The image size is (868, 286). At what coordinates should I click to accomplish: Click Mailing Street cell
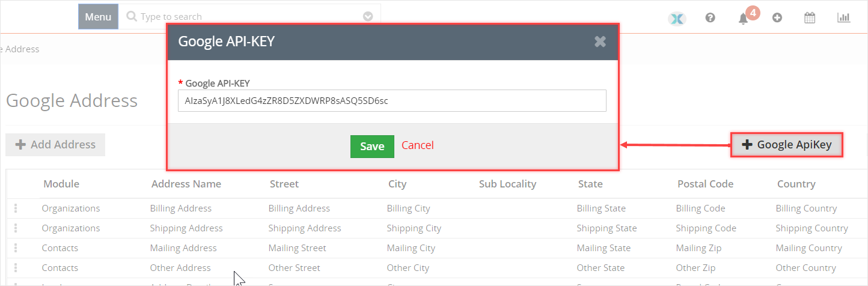click(x=298, y=248)
